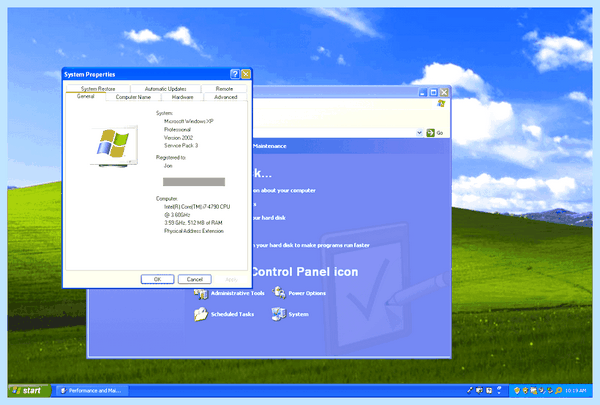Switch to the Automatic Updates tab
The height and width of the screenshot is (405, 600).
pos(166,89)
